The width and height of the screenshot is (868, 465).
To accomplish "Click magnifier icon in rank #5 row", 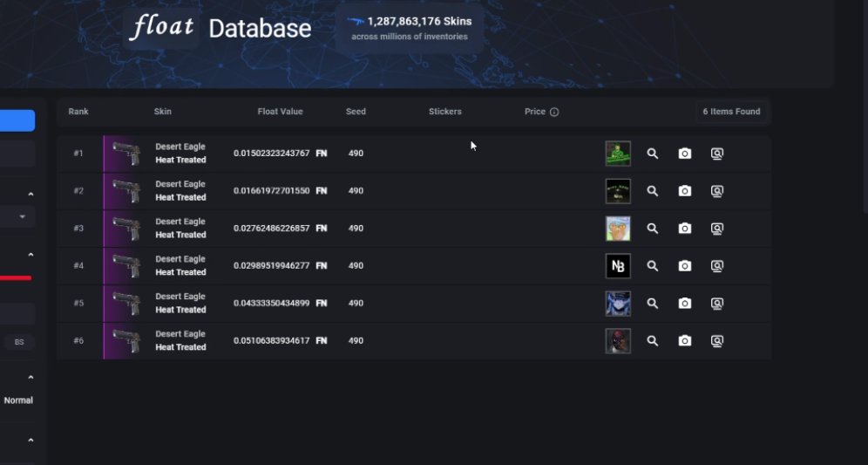I will pyautogui.click(x=653, y=303).
